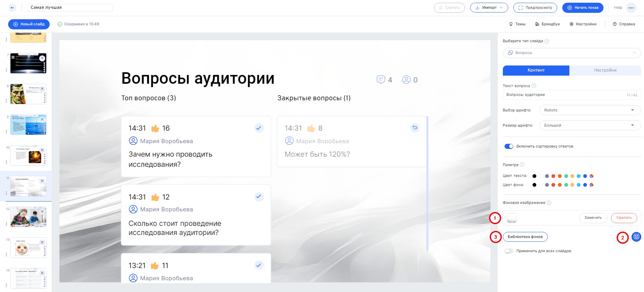Open the help tooltip beside 'Палитра'
Image resolution: width=644 pixels, height=292 pixels.
pyautogui.click(x=522, y=165)
